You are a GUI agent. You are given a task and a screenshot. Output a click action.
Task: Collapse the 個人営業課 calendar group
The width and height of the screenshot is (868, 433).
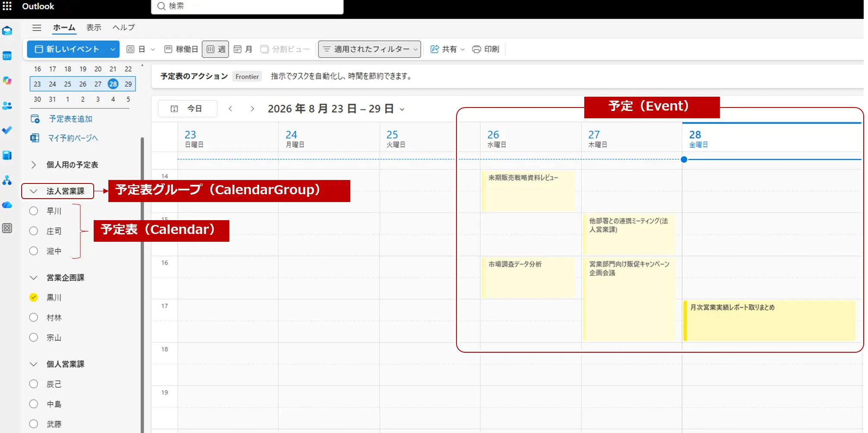[x=34, y=364]
